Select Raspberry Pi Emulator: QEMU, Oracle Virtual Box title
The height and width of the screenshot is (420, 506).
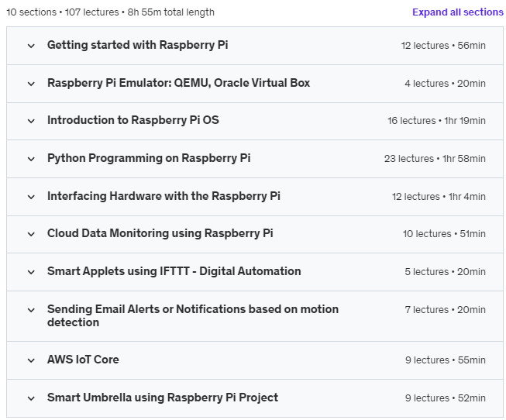178,83
